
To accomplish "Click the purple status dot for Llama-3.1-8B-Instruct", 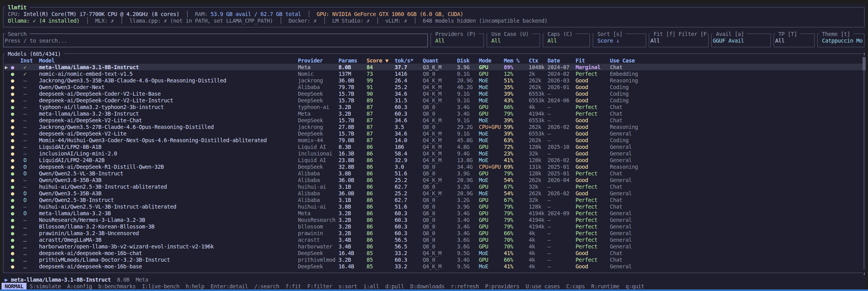I will click(12, 68).
